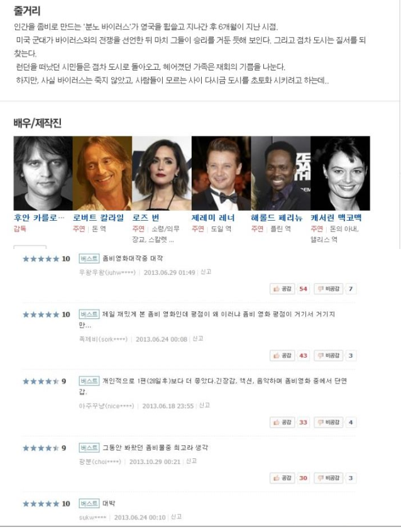Click 비공감 thumbs-down on the 7-dislike review
401x532 pixels.
pos(328,289)
